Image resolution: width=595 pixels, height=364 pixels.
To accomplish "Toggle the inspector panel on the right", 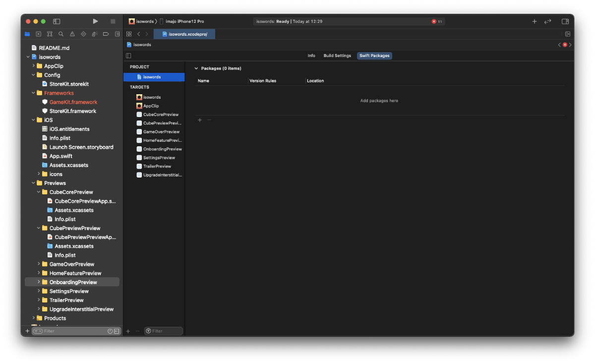I will coord(565,21).
